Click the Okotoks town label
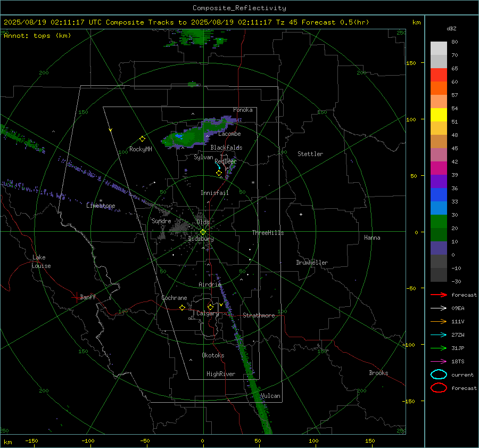 click(213, 355)
